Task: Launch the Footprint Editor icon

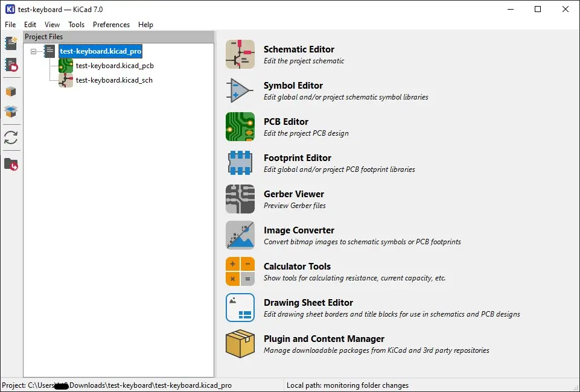Action: click(240, 163)
